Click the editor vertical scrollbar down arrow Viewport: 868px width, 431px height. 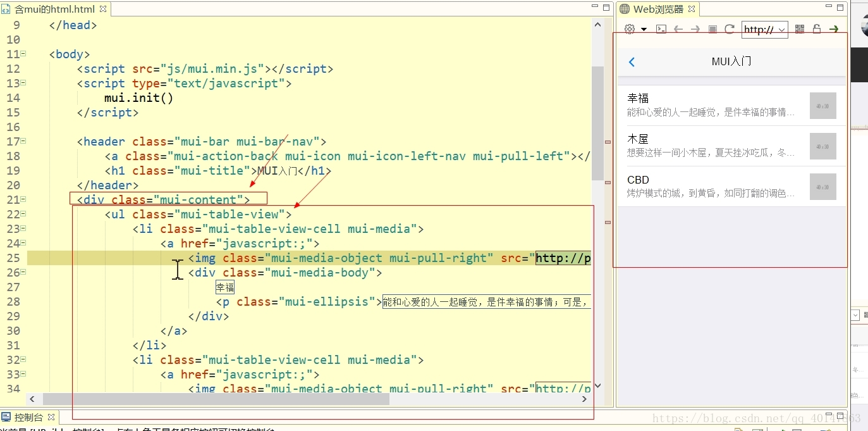tap(597, 385)
